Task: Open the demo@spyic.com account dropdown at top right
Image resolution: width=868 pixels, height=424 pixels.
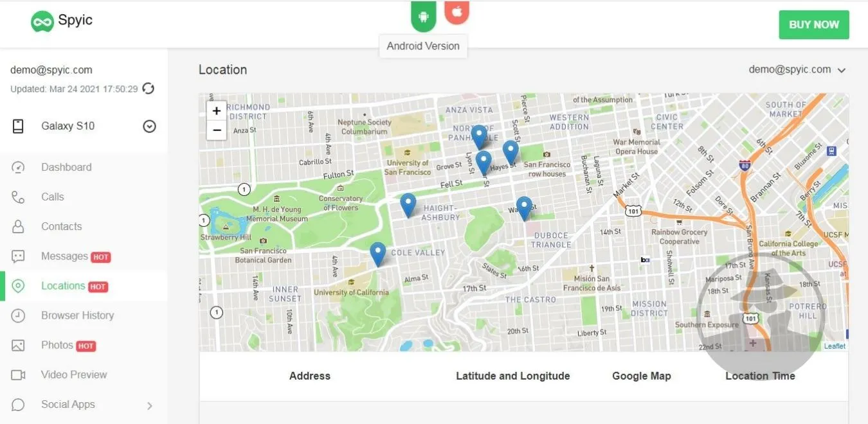Action: [797, 69]
